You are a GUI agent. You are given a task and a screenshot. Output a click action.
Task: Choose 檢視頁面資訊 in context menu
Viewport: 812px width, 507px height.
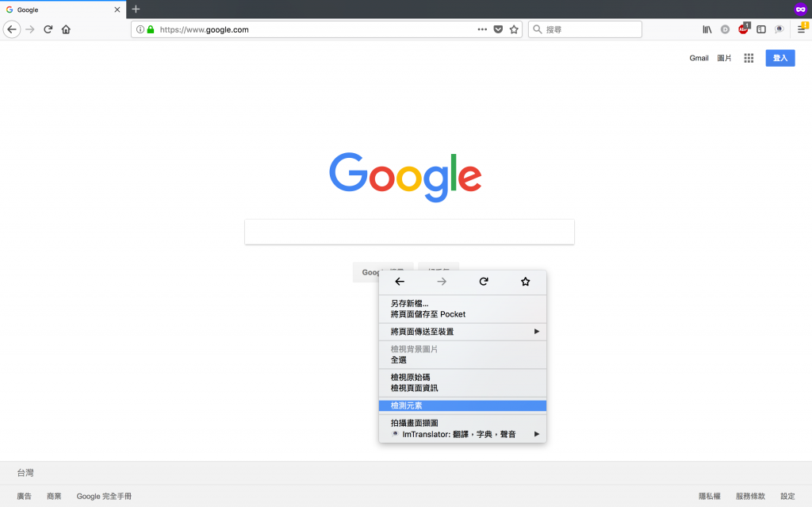click(462, 388)
